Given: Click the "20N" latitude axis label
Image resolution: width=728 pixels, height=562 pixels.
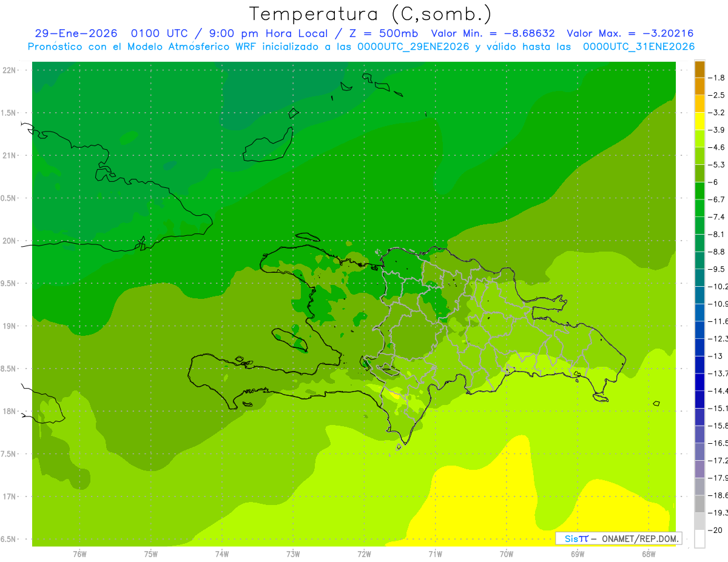Looking at the screenshot, I should click(9, 241).
